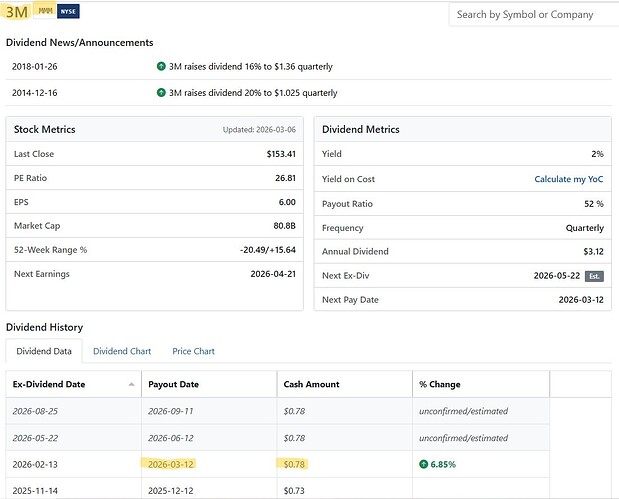Screen dimensions: 619x499
Task: Click $0.78 cash amount in 2026-05-22 row
Action: click(294, 438)
